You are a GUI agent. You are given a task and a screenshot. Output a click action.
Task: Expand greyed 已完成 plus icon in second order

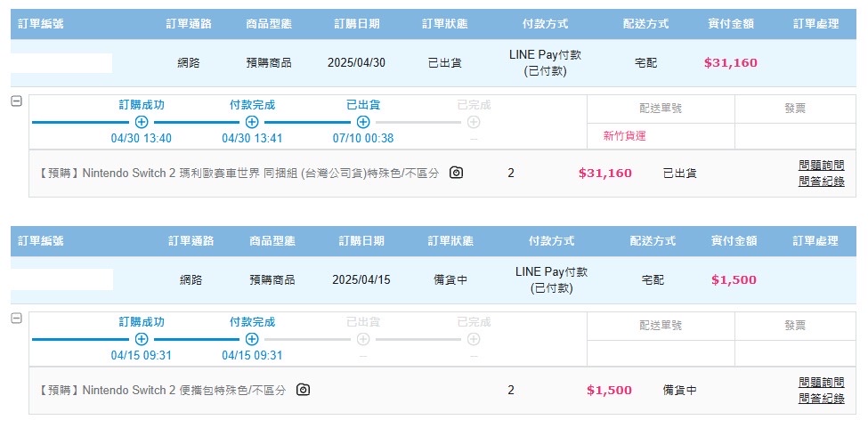tap(474, 338)
